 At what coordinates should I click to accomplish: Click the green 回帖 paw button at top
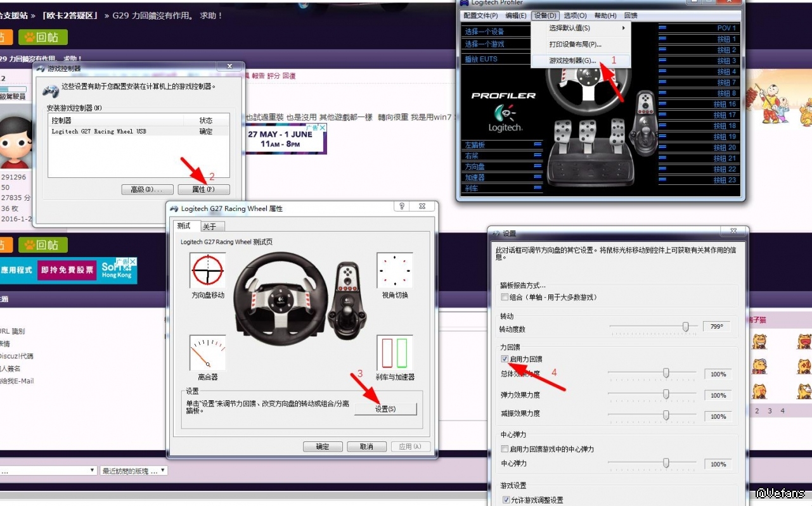(43, 37)
